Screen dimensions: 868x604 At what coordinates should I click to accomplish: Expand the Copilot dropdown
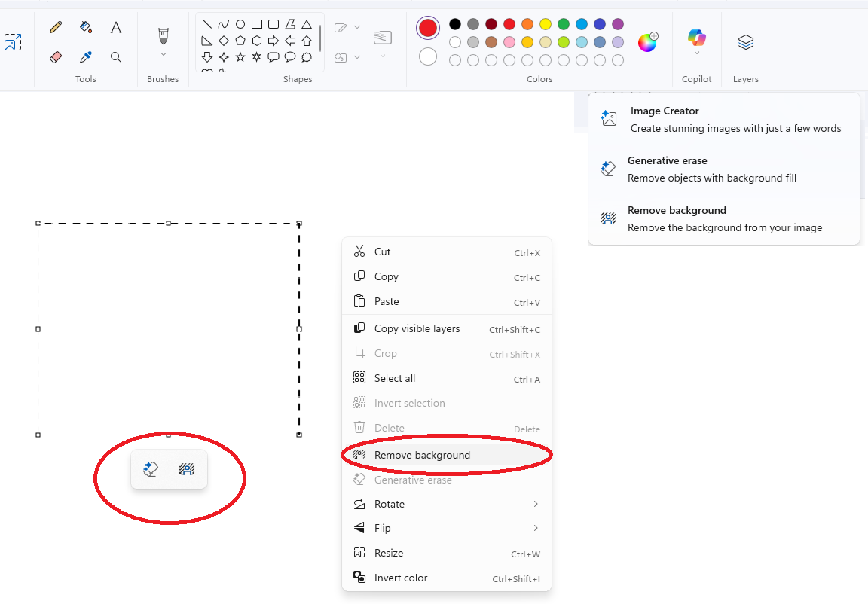click(697, 53)
